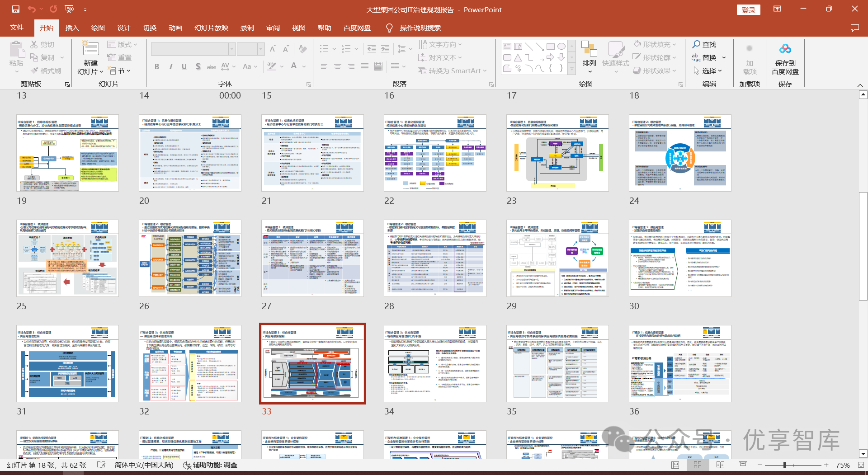Switch to Reading view in status bar
The width and height of the screenshot is (868, 475).
(x=720, y=465)
